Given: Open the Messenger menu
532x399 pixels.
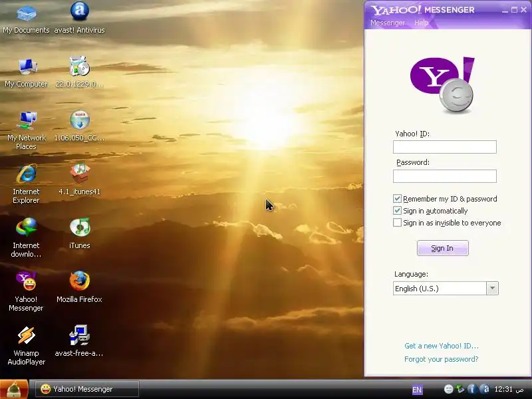Looking at the screenshot, I should pos(388,23).
